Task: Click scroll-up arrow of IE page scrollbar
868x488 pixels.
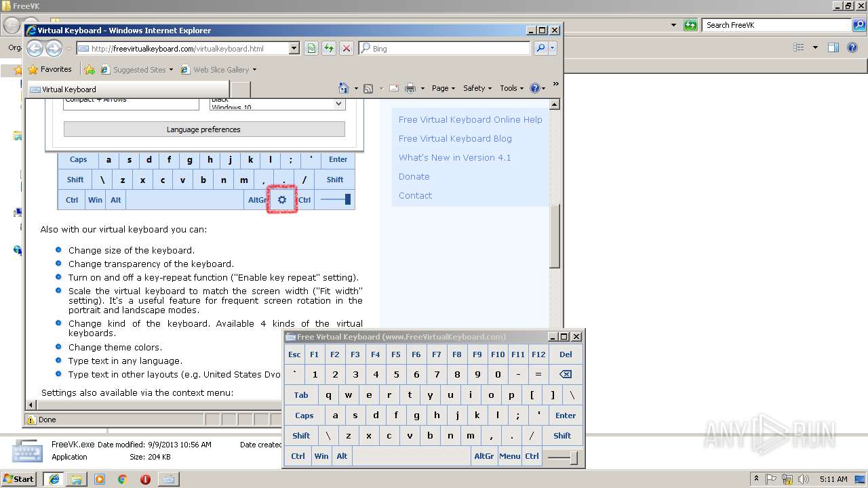Action: [x=555, y=104]
